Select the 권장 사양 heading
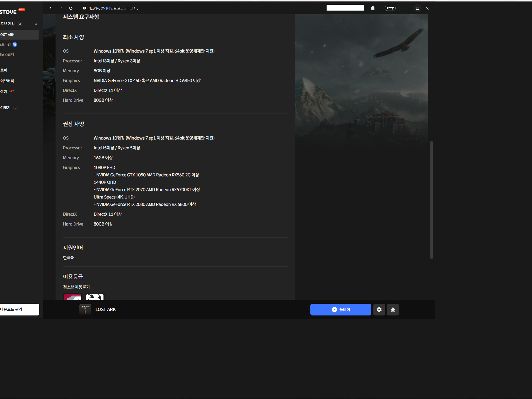532x399 pixels. (73, 124)
